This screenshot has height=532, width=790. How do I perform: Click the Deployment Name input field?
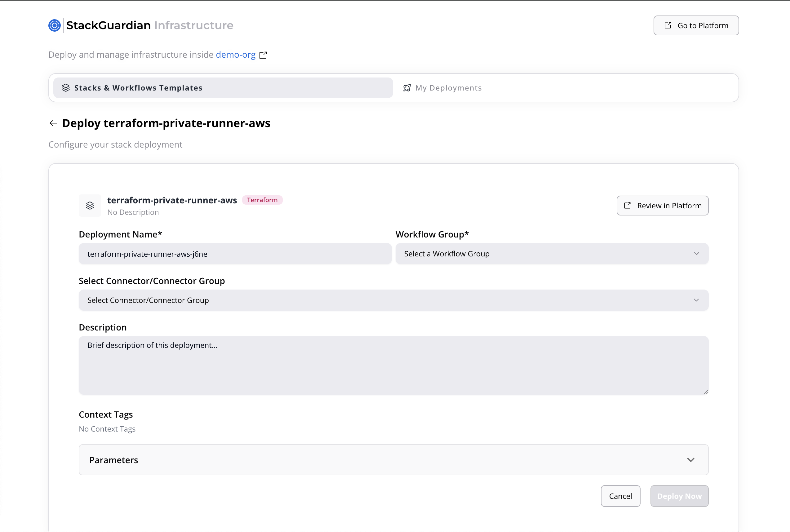coord(235,254)
